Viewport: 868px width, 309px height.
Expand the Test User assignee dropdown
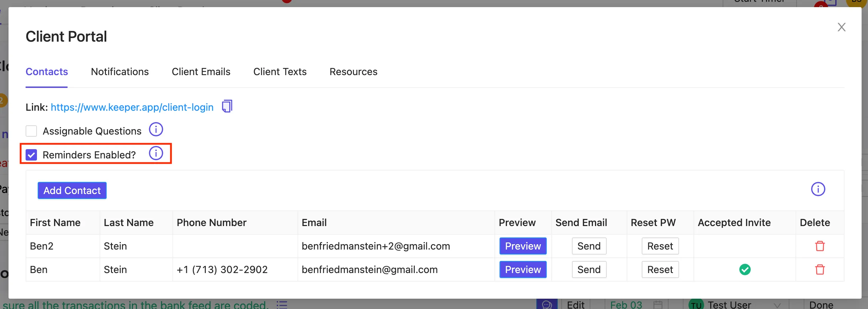pos(777,305)
